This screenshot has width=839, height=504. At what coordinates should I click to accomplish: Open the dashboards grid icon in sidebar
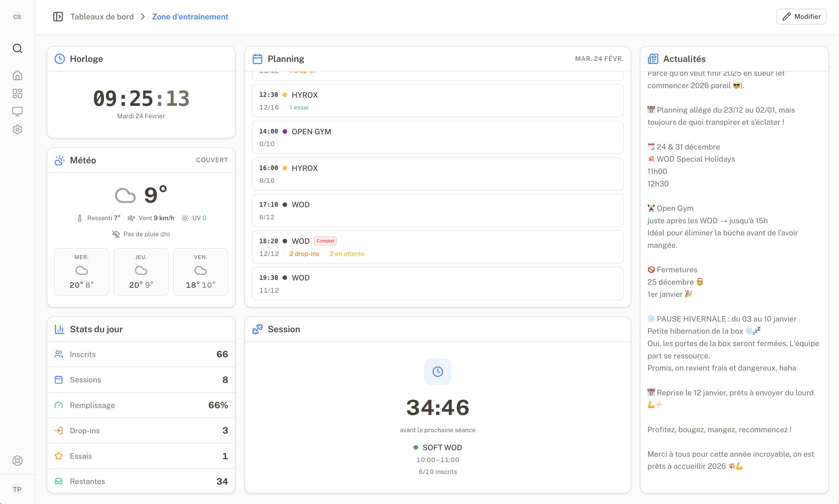pyautogui.click(x=17, y=93)
